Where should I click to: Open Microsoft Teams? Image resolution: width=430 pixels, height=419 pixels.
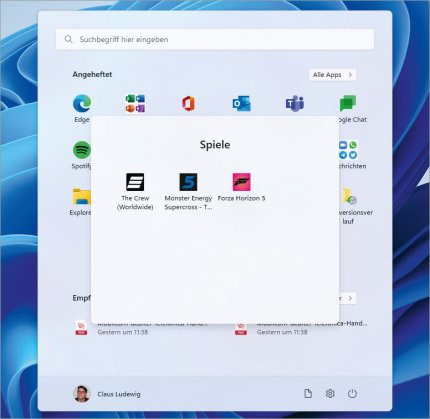pyautogui.click(x=295, y=104)
